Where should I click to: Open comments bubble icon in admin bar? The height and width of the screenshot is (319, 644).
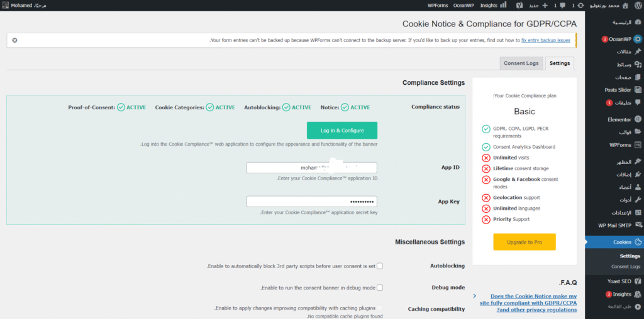tap(562, 5)
